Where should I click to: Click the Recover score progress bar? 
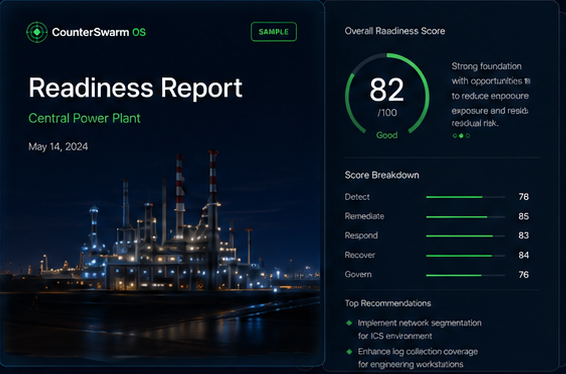coord(465,256)
